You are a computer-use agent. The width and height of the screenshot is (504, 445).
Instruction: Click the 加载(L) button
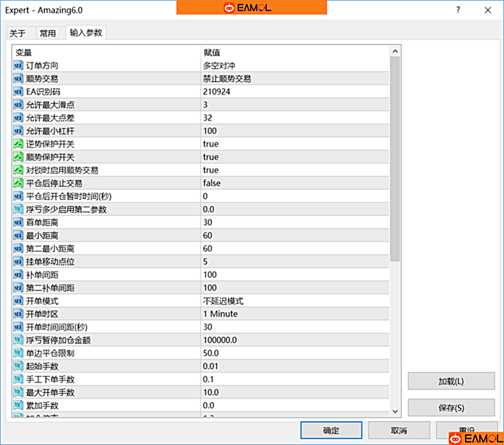[x=450, y=381]
